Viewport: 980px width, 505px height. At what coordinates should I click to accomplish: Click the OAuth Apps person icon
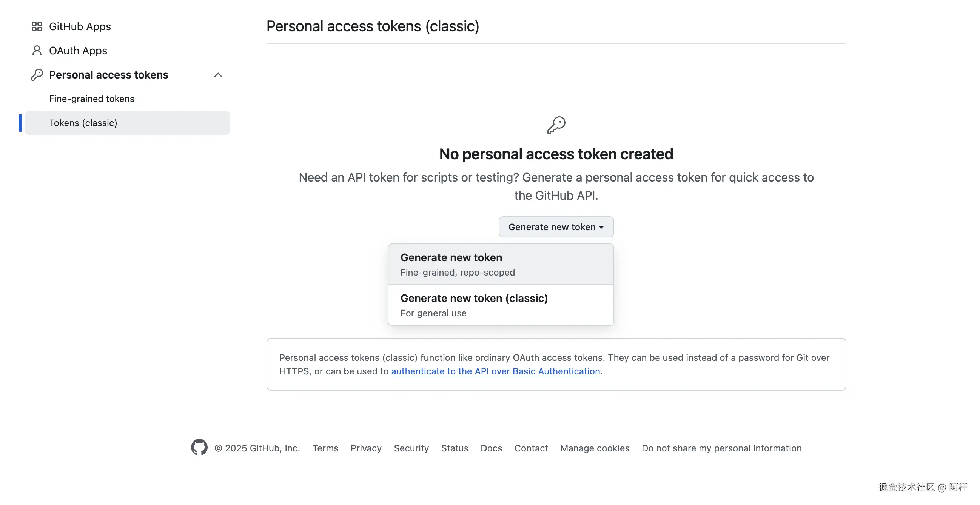click(37, 51)
